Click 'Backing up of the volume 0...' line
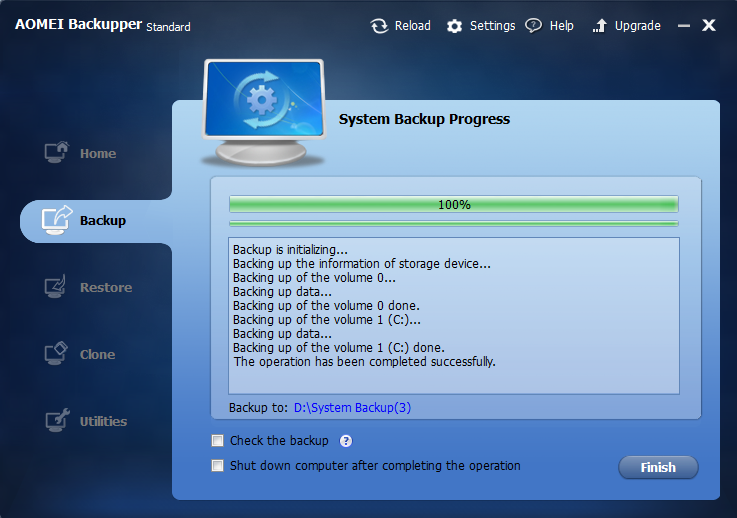Viewport: 737px width, 518px height. tap(314, 278)
